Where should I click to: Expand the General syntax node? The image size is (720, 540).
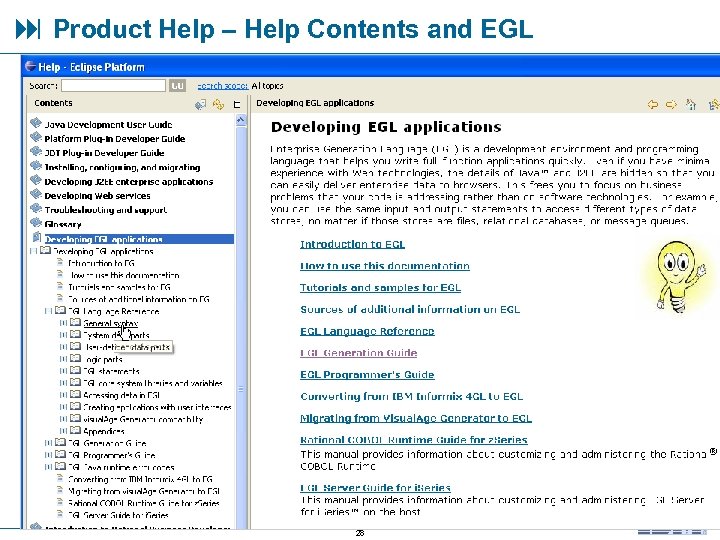click(x=63, y=323)
